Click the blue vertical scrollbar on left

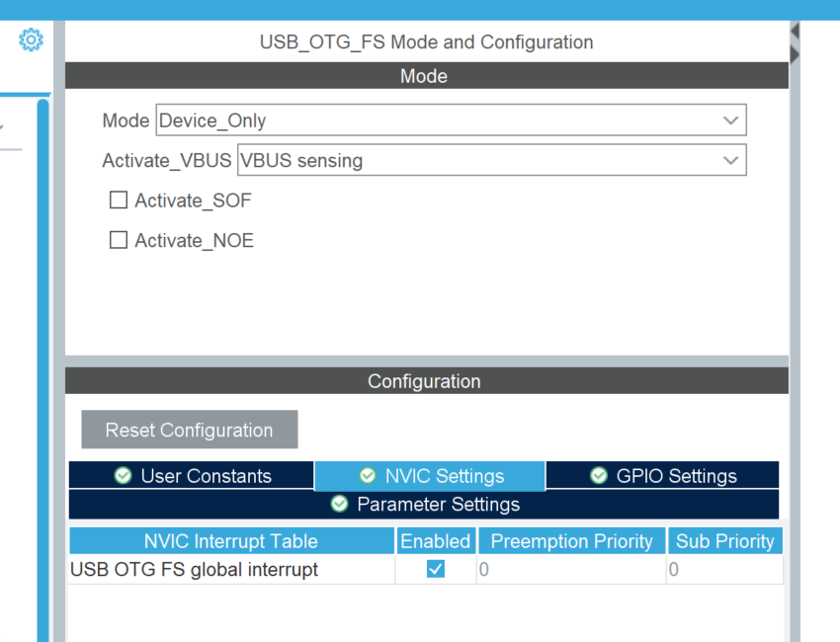[42, 369]
